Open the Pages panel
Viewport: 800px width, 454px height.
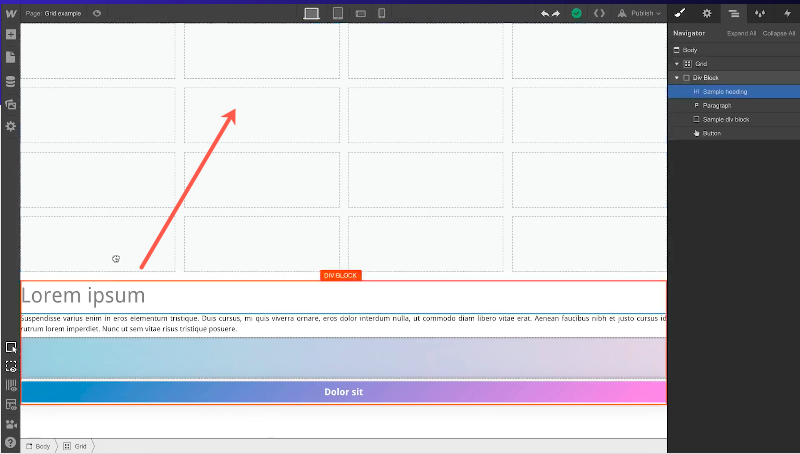pyautogui.click(x=11, y=58)
